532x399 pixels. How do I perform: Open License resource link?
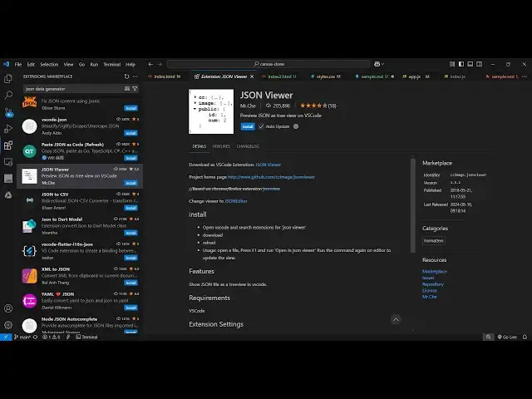pos(430,290)
